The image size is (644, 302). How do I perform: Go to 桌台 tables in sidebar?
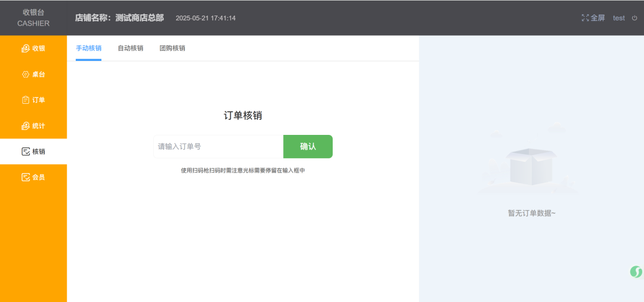coord(33,75)
